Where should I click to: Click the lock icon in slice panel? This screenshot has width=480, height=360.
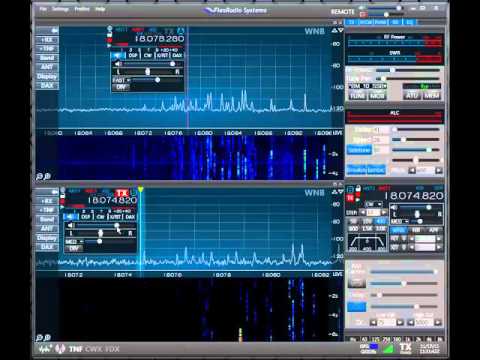[x=358, y=189]
